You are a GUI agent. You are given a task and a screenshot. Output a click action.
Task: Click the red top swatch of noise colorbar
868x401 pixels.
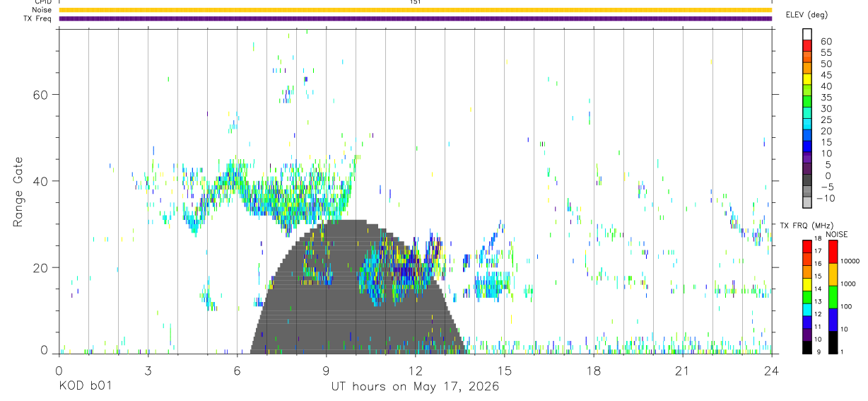(x=832, y=251)
